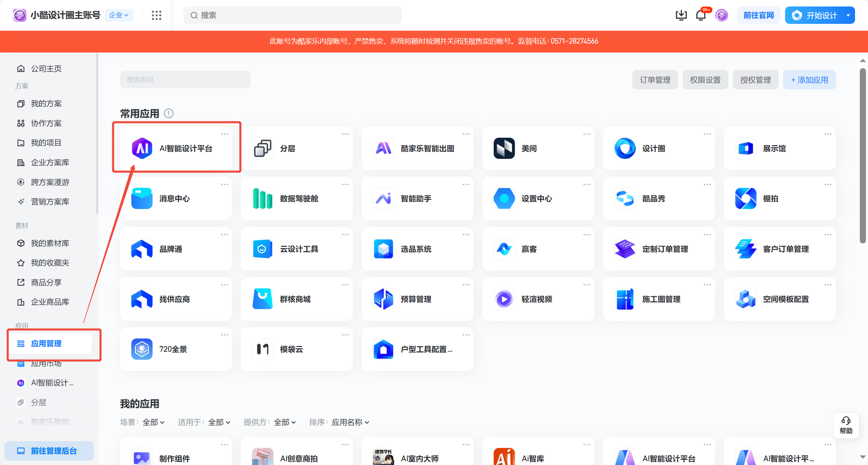Select 我的方案 in the sidebar
The image size is (868, 465).
coord(46,104)
